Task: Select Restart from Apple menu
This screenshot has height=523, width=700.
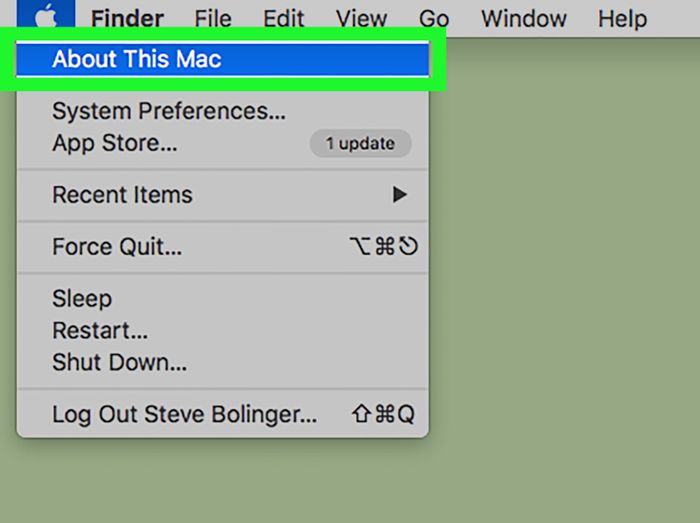Action: click(223, 331)
